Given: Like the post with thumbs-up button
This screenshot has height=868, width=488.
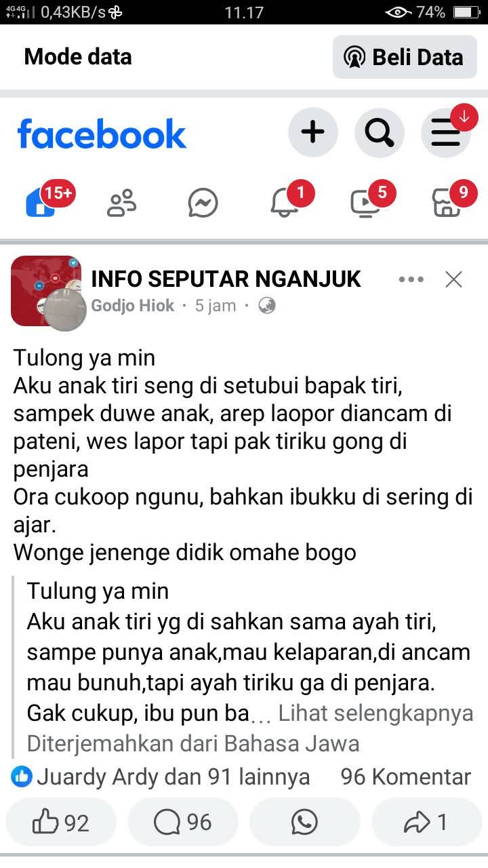Looking at the screenshot, I should click(60, 823).
